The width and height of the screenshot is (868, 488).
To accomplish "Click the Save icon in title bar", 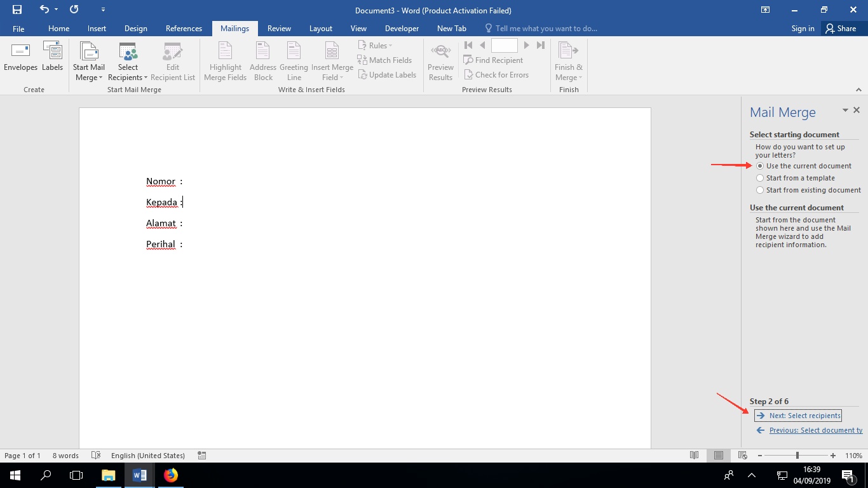I will pyautogui.click(x=17, y=10).
